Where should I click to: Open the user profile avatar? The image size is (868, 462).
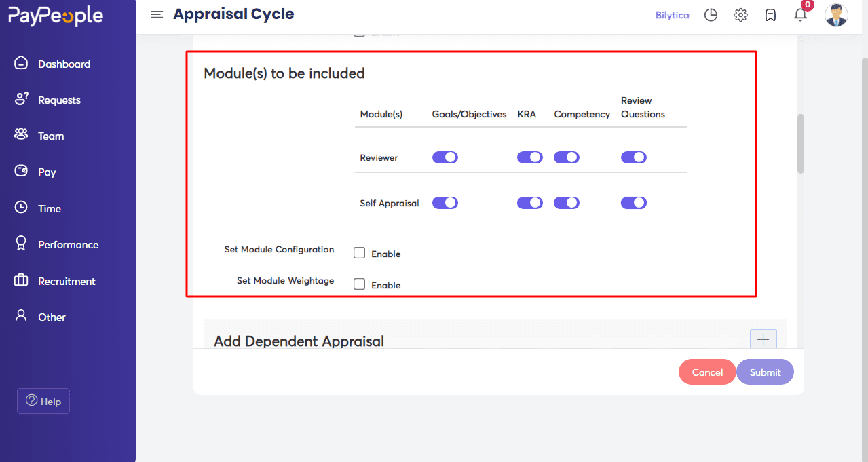[x=836, y=15]
